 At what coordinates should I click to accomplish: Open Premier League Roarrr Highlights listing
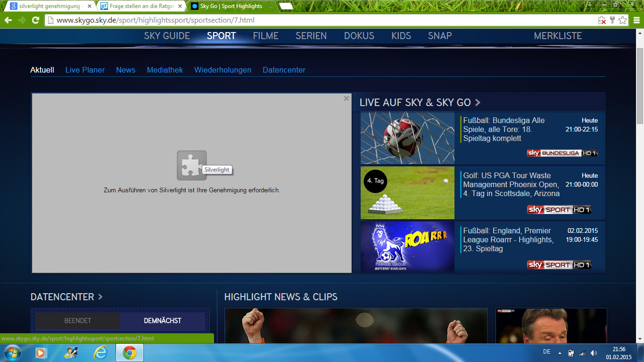coord(508,239)
